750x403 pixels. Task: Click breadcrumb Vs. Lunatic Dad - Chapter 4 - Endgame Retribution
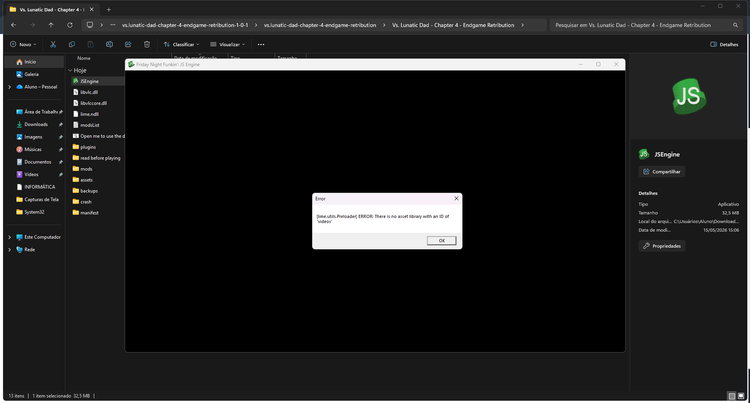click(453, 25)
